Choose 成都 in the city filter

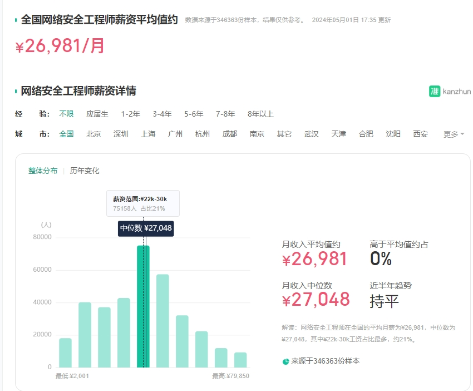click(x=230, y=134)
